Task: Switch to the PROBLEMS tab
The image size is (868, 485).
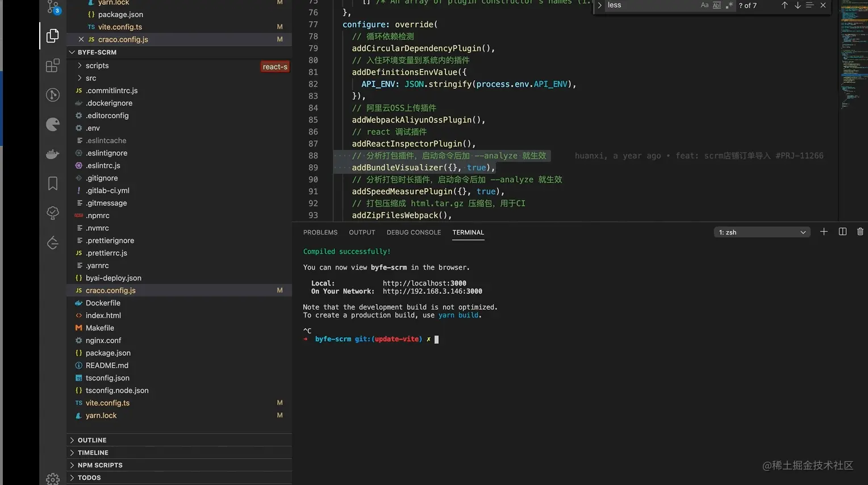Action: [320, 232]
